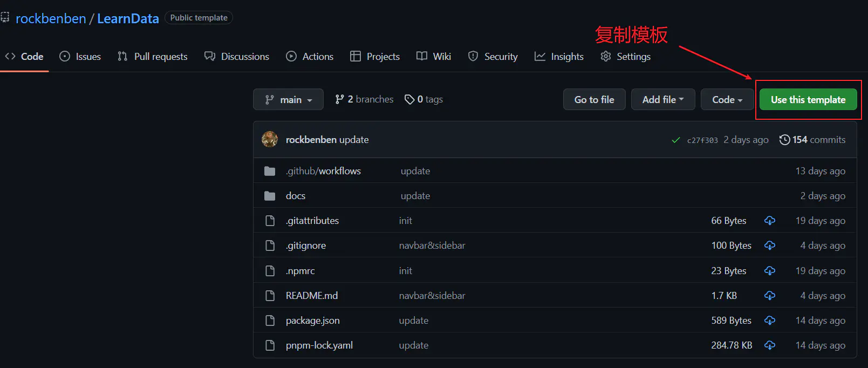Expand the main branch dropdown
This screenshot has width=868, height=368.
point(288,99)
